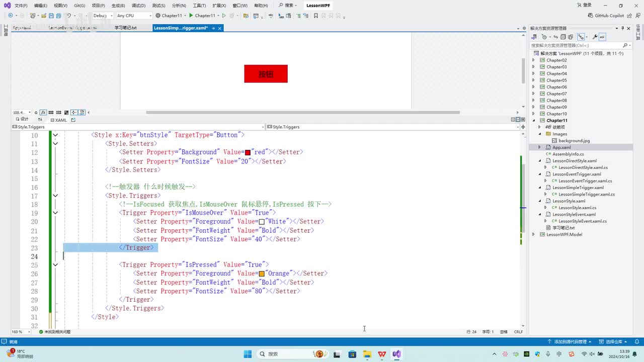Toggle the preview selected items button
This screenshot has width=644, height=362.
pyautogui.click(x=602, y=37)
